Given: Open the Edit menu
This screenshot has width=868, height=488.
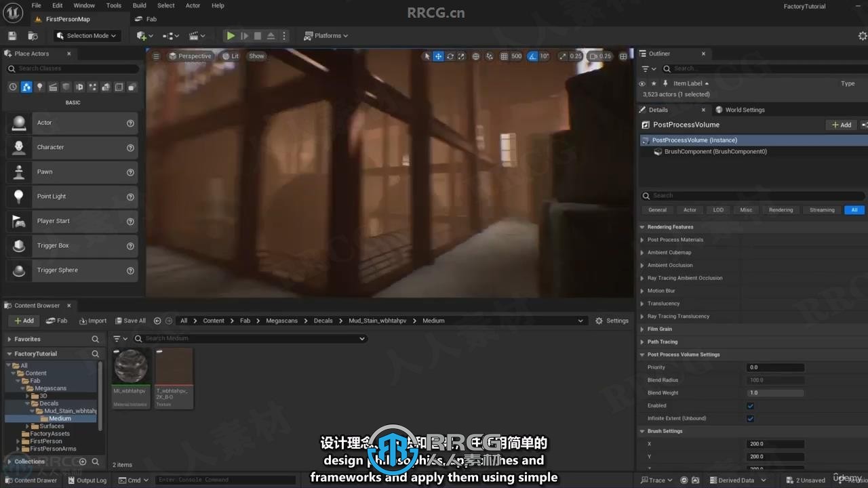Looking at the screenshot, I should point(58,5).
